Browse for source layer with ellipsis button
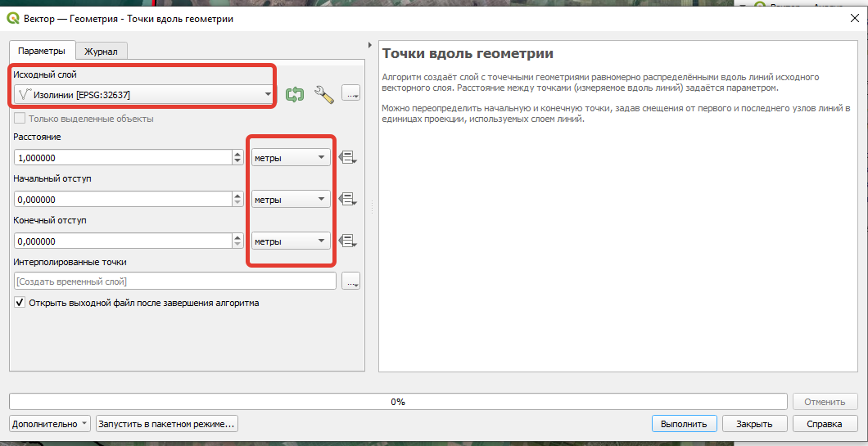The width and height of the screenshot is (868, 446). [351, 95]
